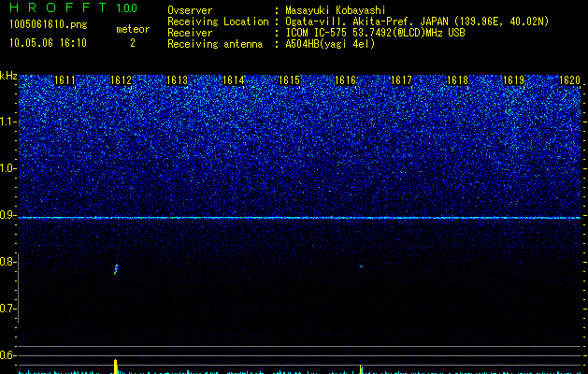The height and width of the screenshot is (374, 588).
Task: Click the 1617 time marker
Action: 402,80
